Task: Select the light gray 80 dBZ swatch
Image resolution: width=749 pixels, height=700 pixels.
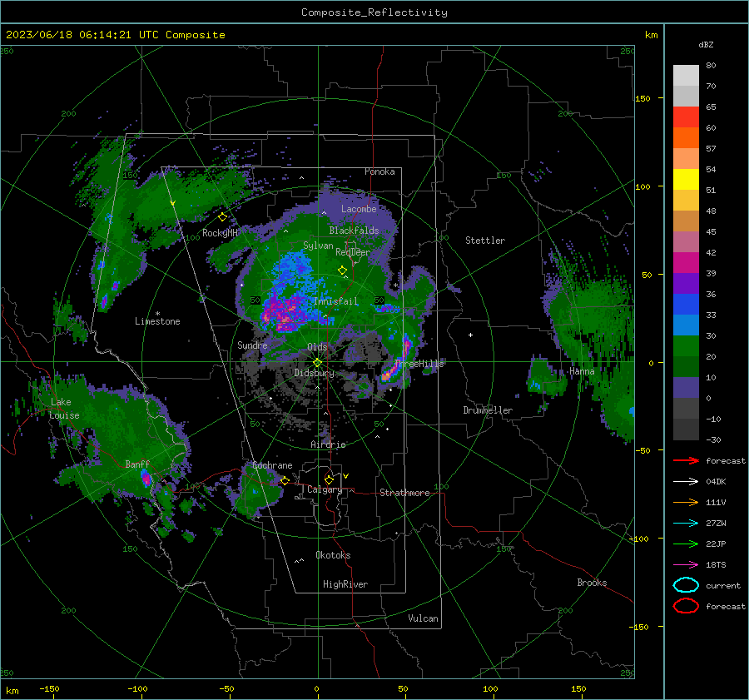Action: pos(686,75)
